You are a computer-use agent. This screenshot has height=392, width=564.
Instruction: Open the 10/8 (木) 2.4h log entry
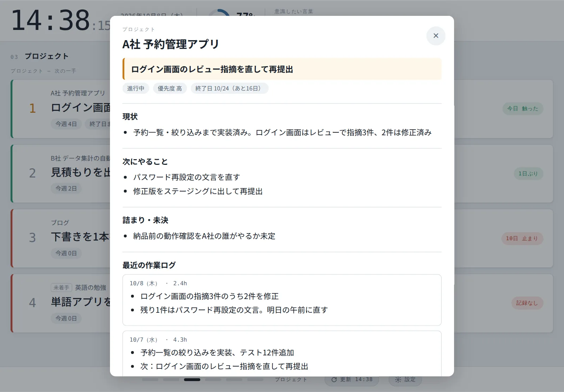282,300
